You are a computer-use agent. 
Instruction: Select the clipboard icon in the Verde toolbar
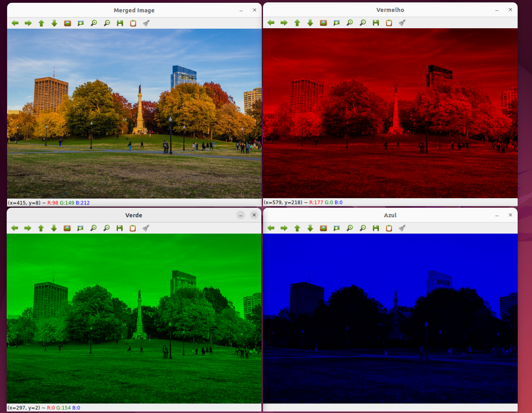coord(133,228)
